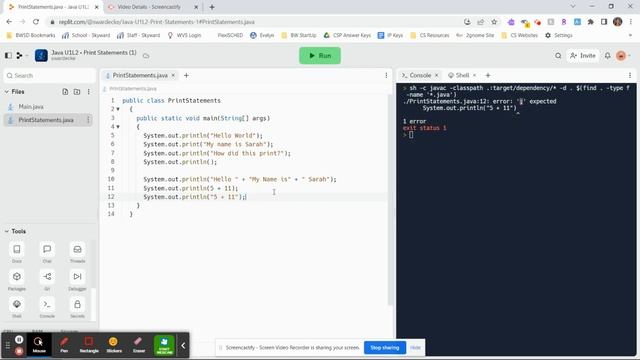Run the Java program
Image resolution: width=640 pixels, height=360 pixels.
(320, 56)
